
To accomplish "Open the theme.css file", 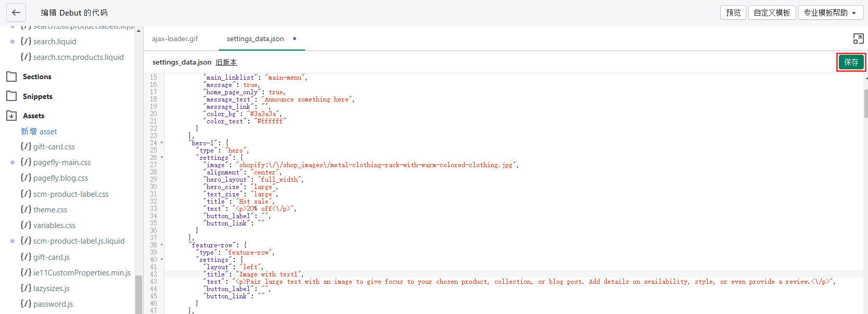I will tap(50, 210).
